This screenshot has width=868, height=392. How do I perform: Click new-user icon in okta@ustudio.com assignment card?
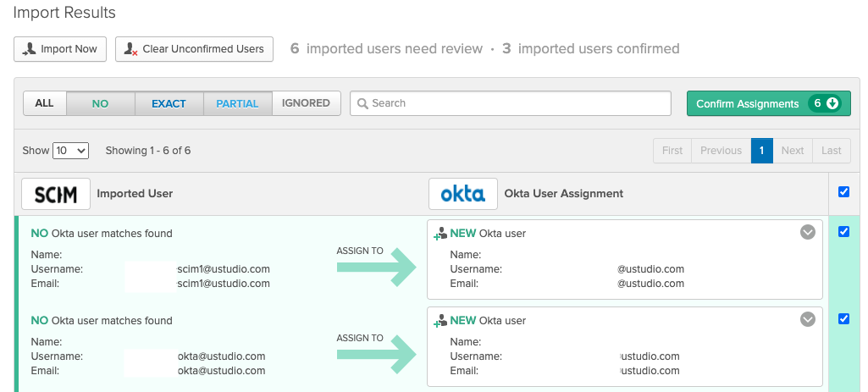coord(440,320)
